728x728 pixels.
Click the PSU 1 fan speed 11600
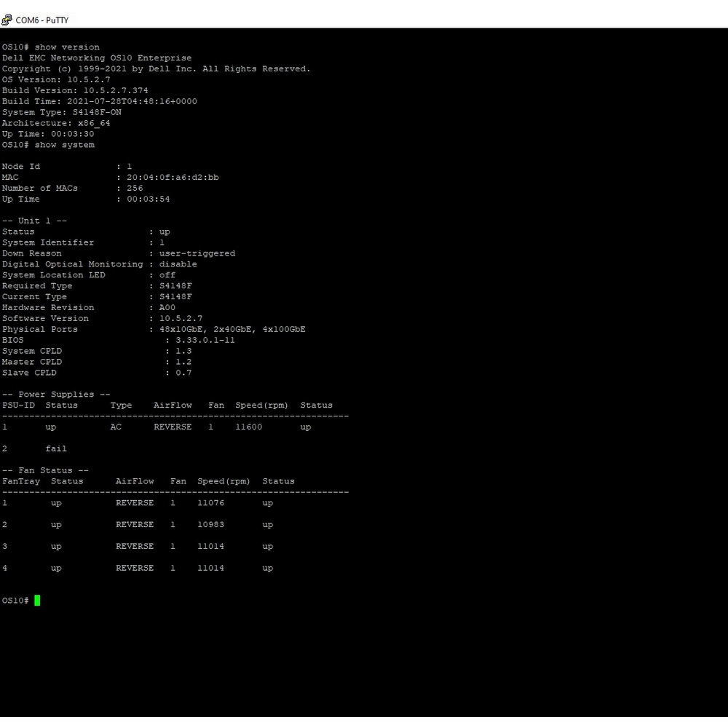[x=249, y=427]
